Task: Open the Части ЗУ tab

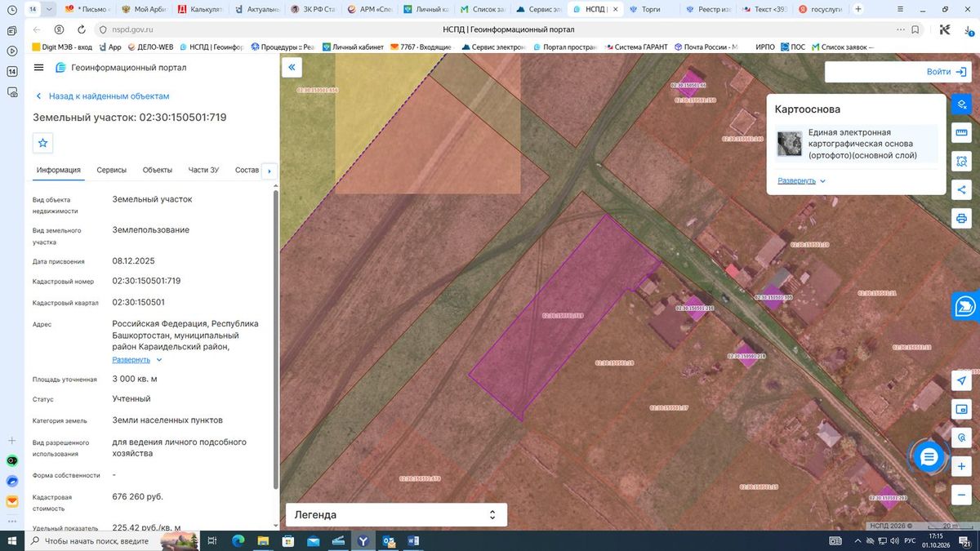Action: (x=203, y=170)
